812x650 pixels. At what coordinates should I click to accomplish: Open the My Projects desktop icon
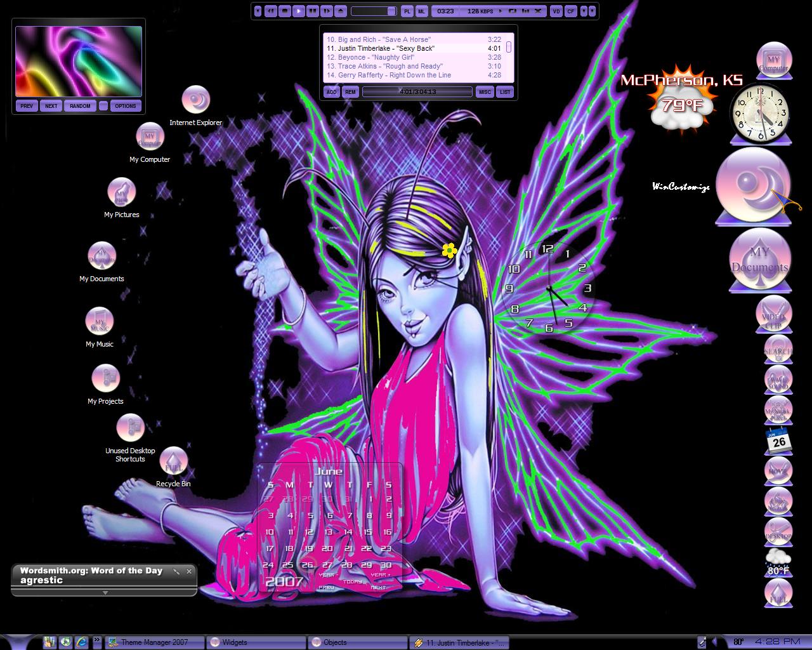[x=106, y=378]
